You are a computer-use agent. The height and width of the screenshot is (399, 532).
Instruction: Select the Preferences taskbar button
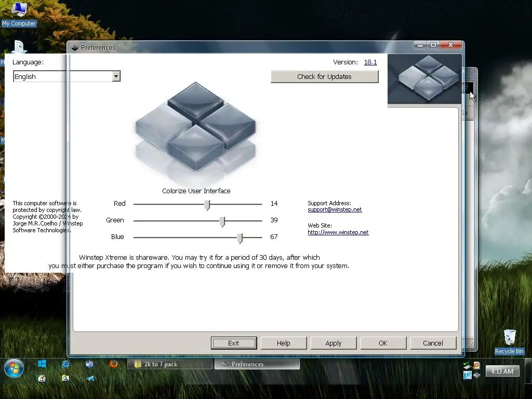tap(257, 364)
